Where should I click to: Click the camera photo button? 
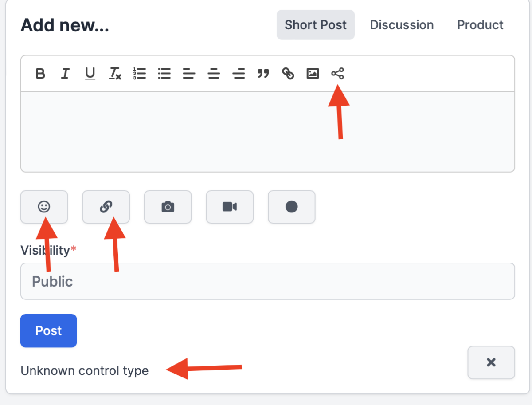click(x=168, y=207)
